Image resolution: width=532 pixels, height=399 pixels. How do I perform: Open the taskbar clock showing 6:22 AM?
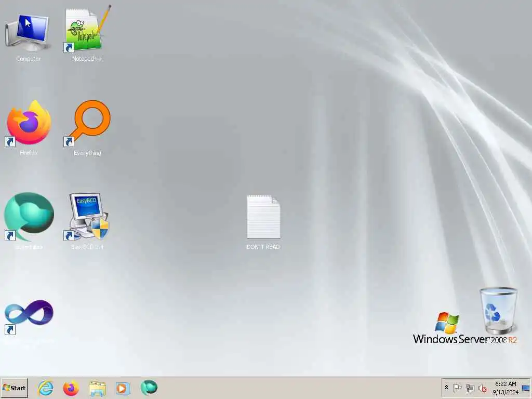[506, 388]
